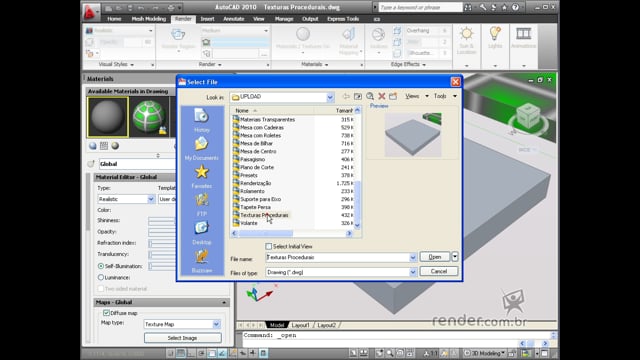640x360 pixels.
Task: Uncheck the Diffuse map checkbox
Action: point(106,313)
